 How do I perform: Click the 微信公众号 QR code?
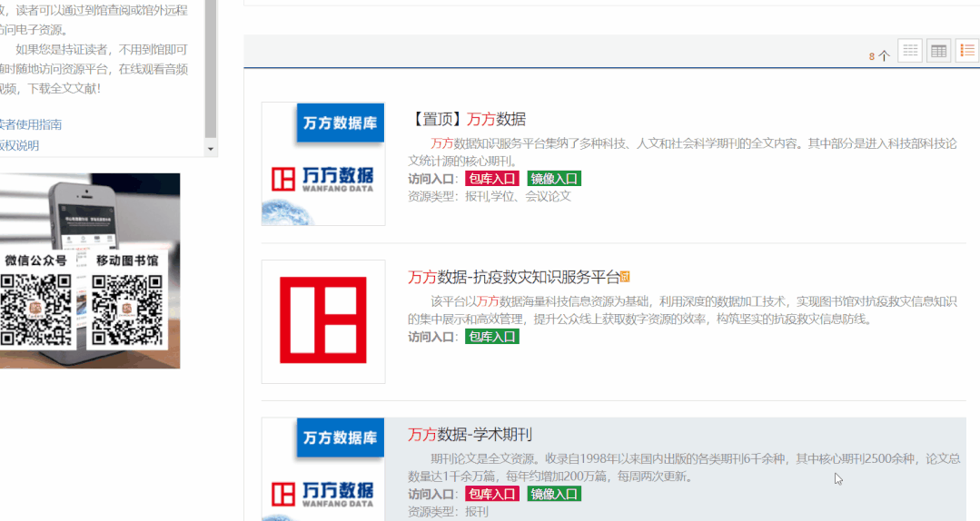click(x=35, y=310)
